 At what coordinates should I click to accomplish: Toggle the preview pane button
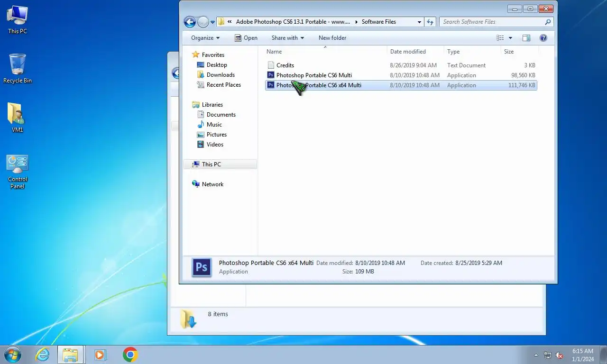pos(526,38)
